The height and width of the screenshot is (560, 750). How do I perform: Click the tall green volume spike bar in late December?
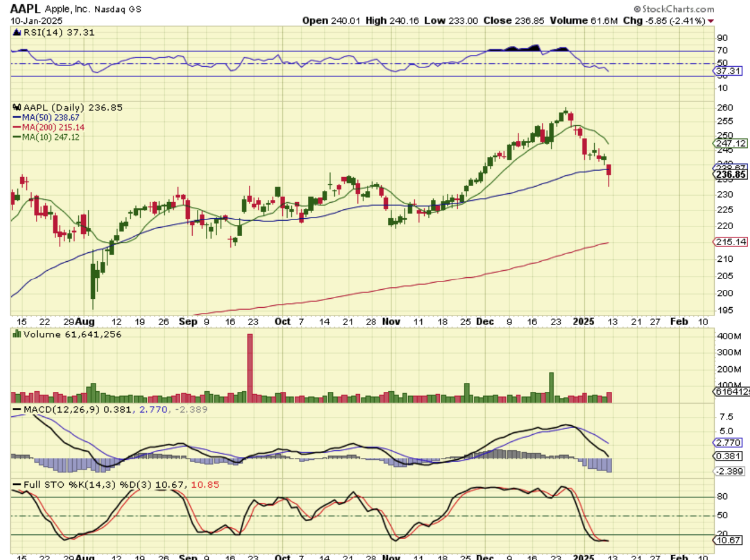[551, 388]
